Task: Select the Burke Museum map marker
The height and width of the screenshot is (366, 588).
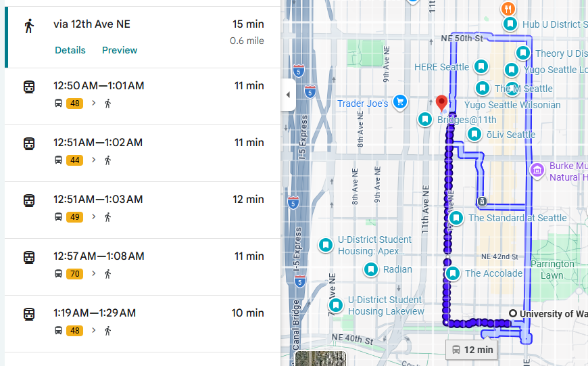Action: 538,169
